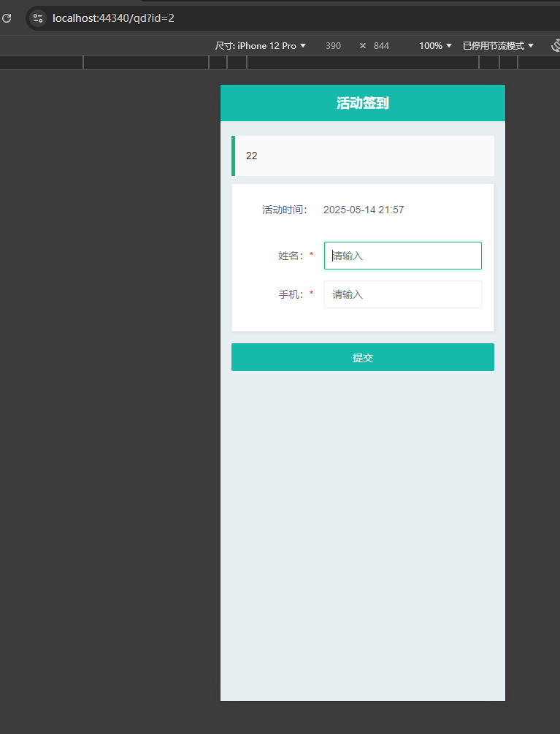
Task: Click the activity title block showing 22
Action: 363,156
